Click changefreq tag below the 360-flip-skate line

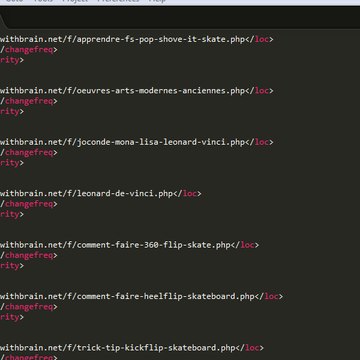29,255
